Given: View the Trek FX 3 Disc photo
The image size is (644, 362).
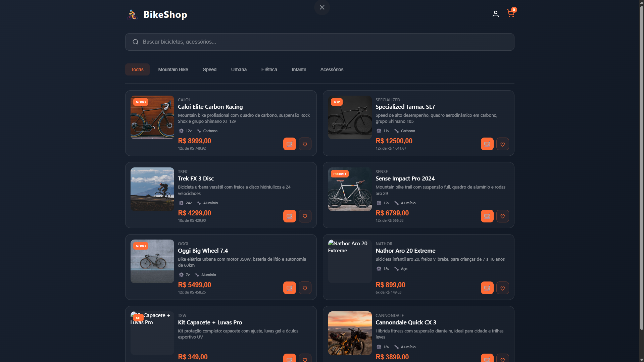Looking at the screenshot, I should [x=152, y=189].
